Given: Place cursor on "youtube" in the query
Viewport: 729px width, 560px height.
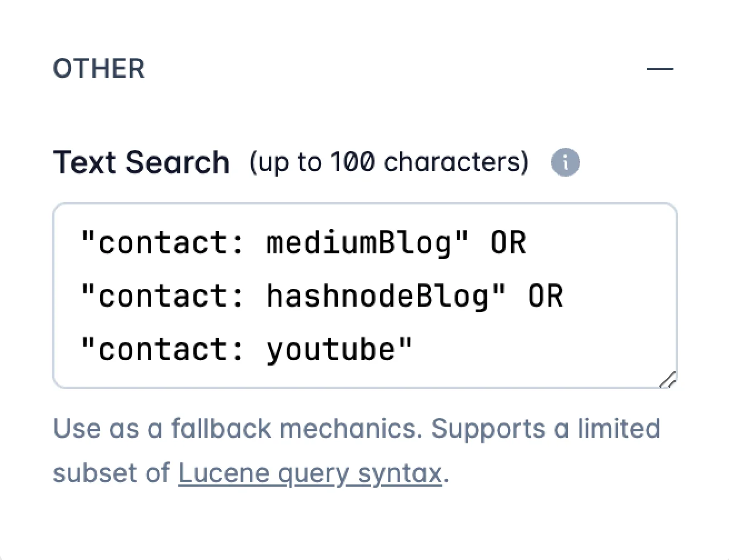Looking at the screenshot, I should pyautogui.click(x=331, y=349).
